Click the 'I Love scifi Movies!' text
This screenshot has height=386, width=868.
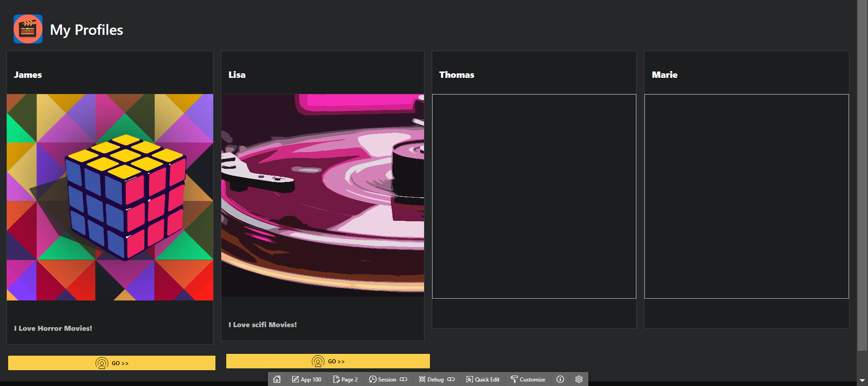(x=262, y=325)
